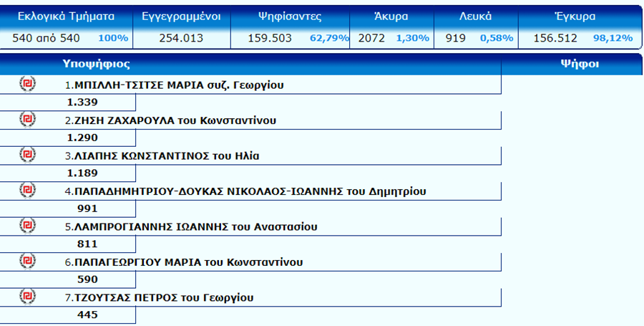Image resolution: width=644 pixels, height=326 pixels.
Task: Click vote count 1.189
Action: point(82,173)
